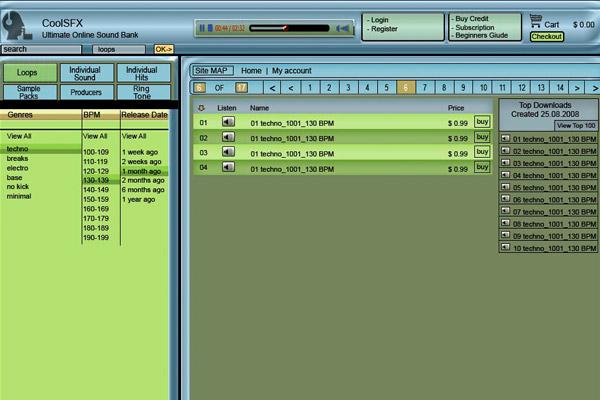
Task: Pause playback in the top audio player
Action: pyautogui.click(x=202, y=28)
